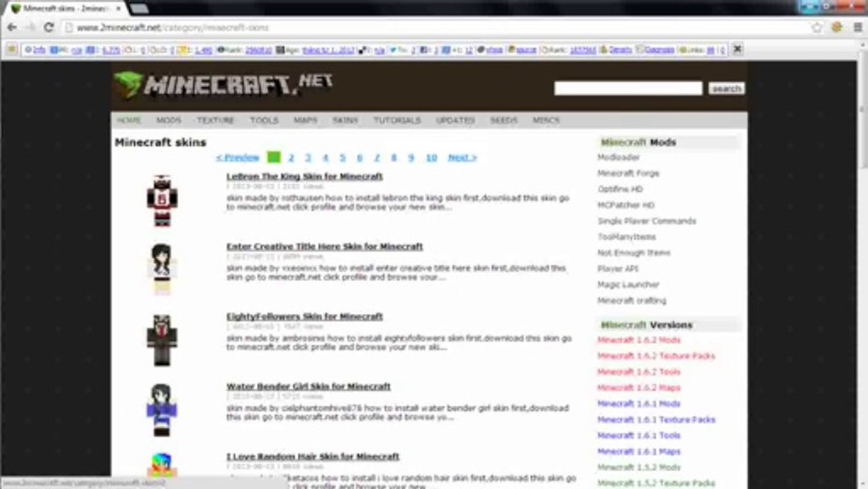Open the UPDATES menu item
This screenshot has height=489, width=868.
(x=455, y=120)
